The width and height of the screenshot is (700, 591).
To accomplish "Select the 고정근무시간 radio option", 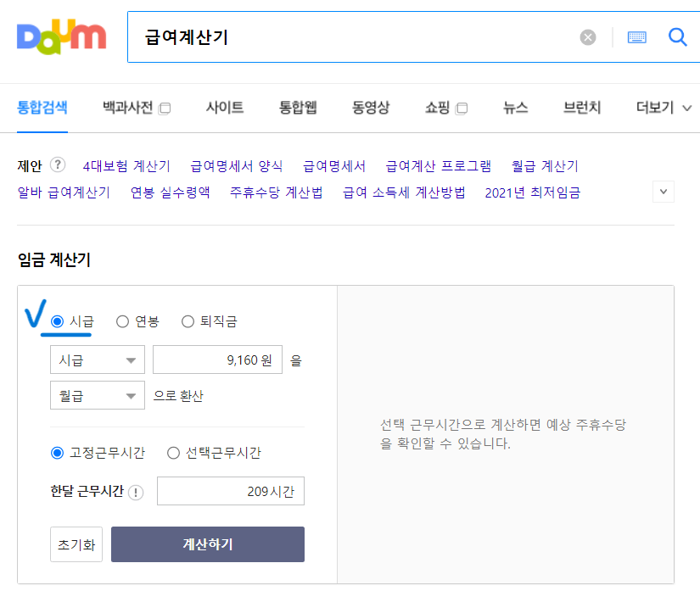I will (x=57, y=453).
